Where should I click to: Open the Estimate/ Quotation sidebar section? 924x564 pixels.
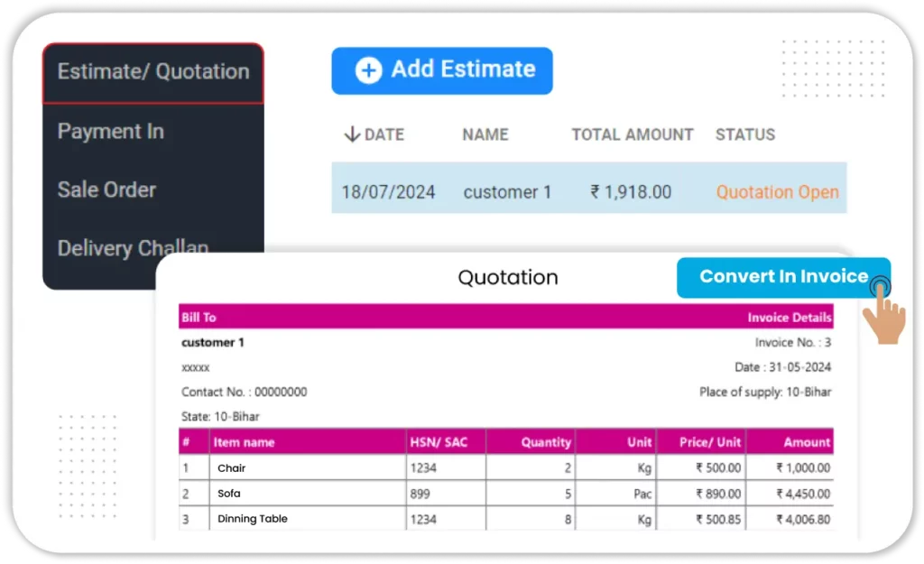click(x=153, y=72)
